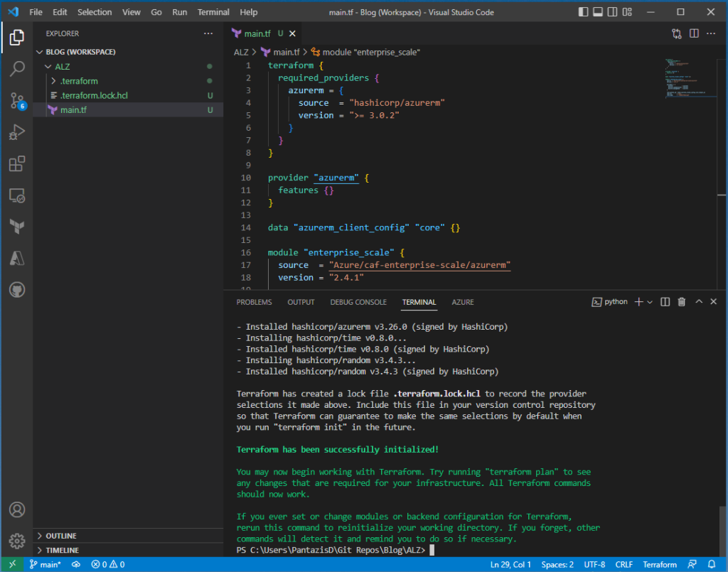Viewport: 728px width, 572px height.
Task: Open the new terminal launch profile dropdown
Action: pos(650,302)
